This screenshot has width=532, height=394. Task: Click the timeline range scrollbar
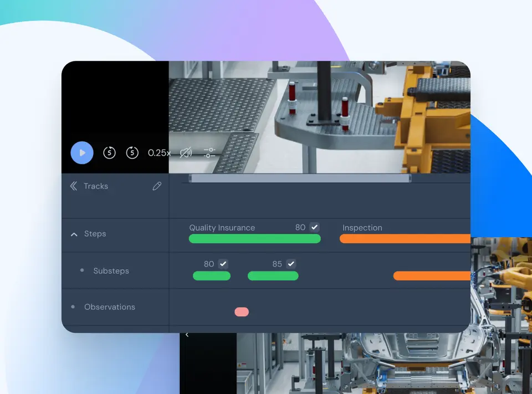pos(300,178)
